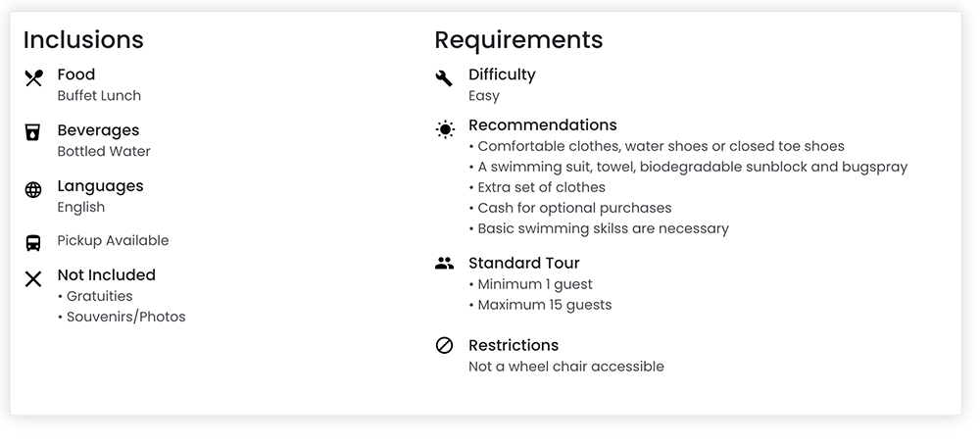Click the Souvenirs/Photos list item
Viewport: 980px width, 444px height.
[x=125, y=318]
